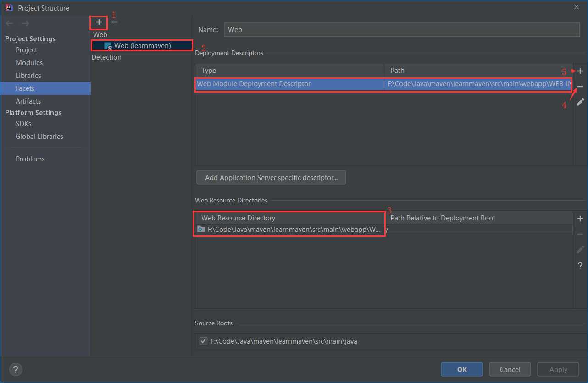588x383 pixels.
Task: Close the Project Structure dialog
Action: click(577, 7)
